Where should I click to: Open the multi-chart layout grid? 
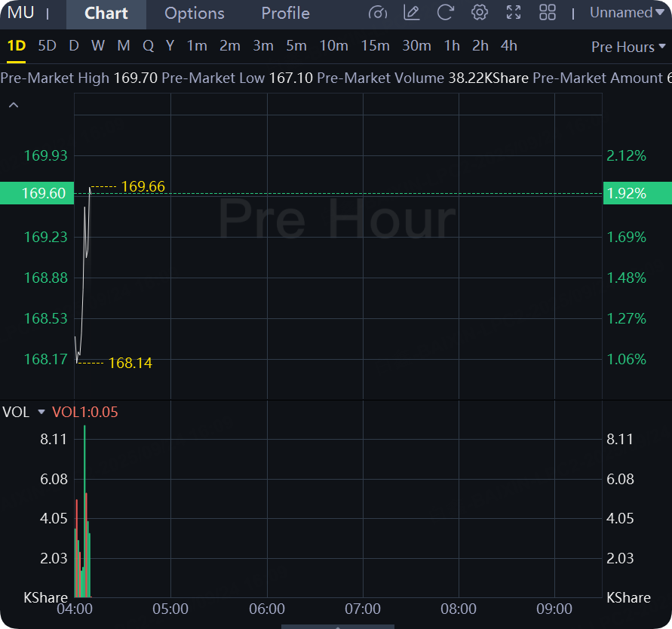pos(548,13)
